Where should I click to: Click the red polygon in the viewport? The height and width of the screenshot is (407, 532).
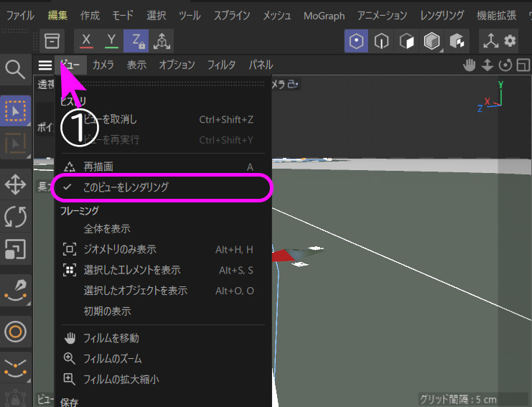284,256
